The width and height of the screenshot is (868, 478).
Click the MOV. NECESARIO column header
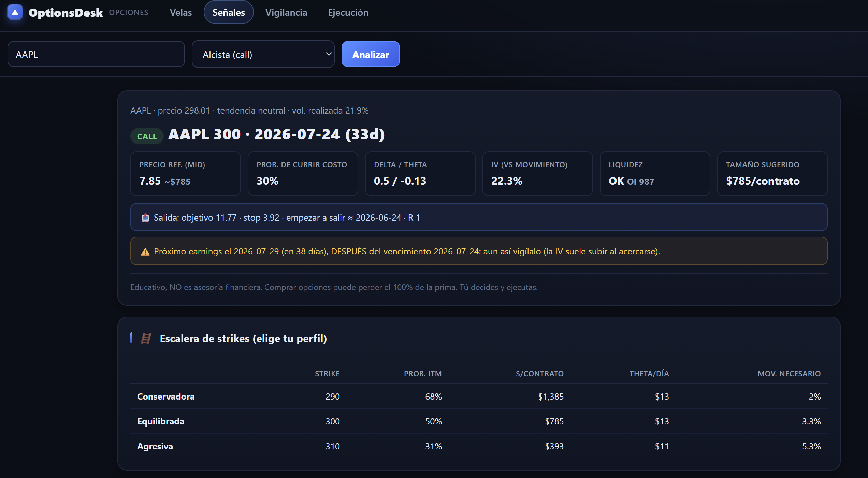point(789,374)
